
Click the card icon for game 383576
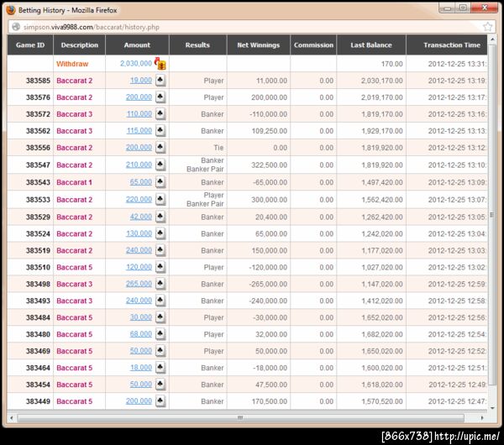click(x=160, y=97)
